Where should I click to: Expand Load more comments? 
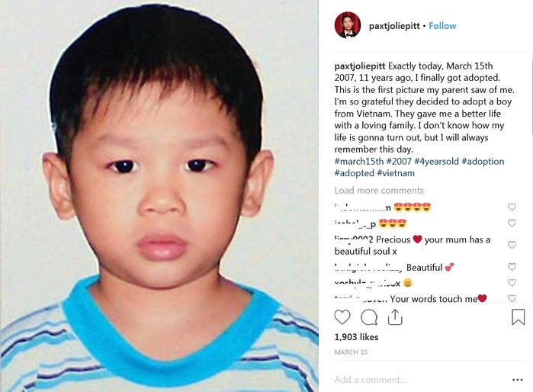point(379,191)
